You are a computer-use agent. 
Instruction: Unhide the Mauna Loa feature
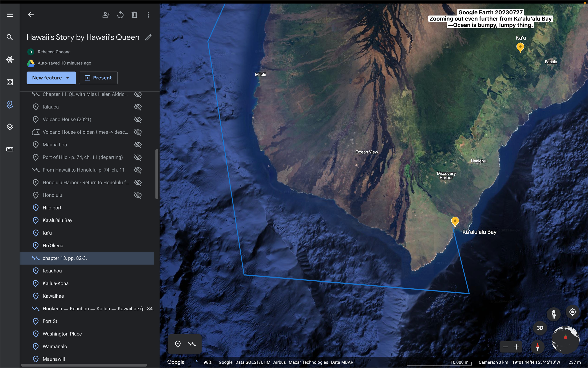coord(138,145)
